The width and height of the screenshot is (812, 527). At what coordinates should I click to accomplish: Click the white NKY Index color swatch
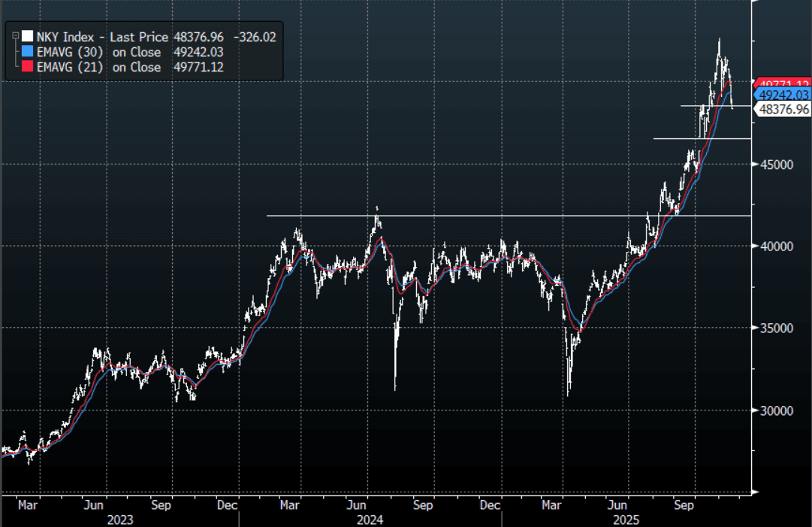point(28,36)
